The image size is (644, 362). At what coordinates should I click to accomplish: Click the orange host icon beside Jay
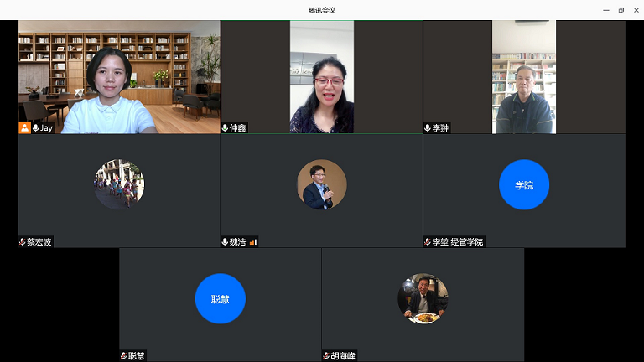25,128
